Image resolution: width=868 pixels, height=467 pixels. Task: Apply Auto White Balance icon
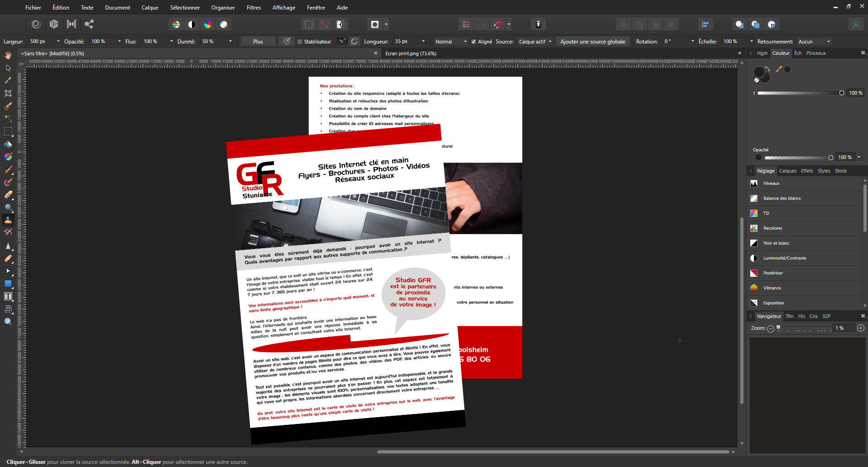pyautogui.click(x=224, y=24)
